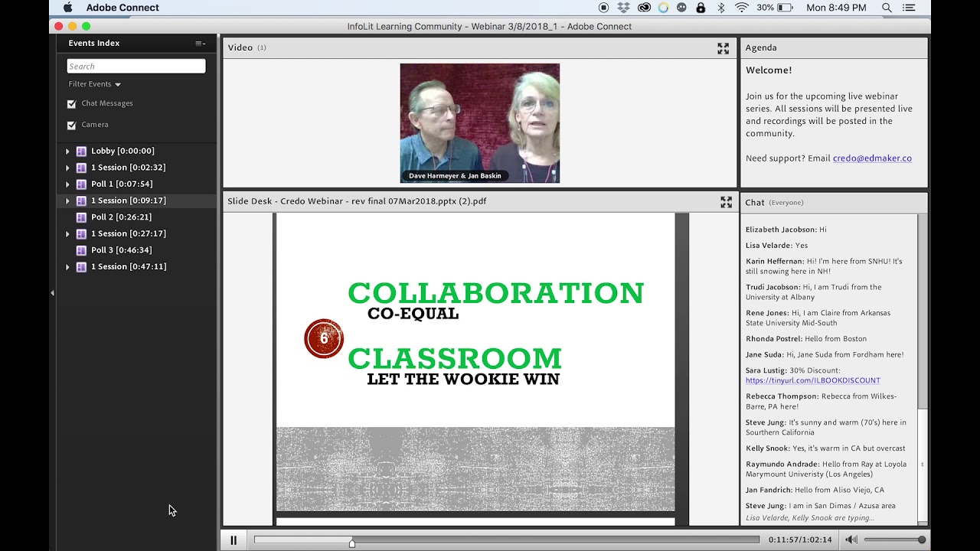Open the Bluetooth status menu
Image resolution: width=980 pixels, height=551 pixels.
[x=720, y=8]
